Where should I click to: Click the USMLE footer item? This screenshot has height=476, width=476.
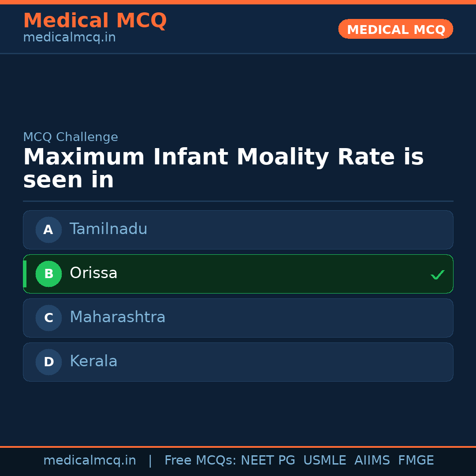tap(325, 460)
